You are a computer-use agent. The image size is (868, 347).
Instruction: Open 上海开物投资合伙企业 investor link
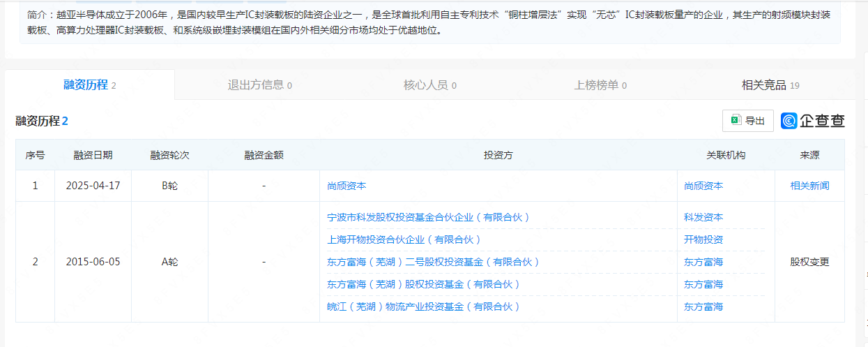tap(404, 239)
